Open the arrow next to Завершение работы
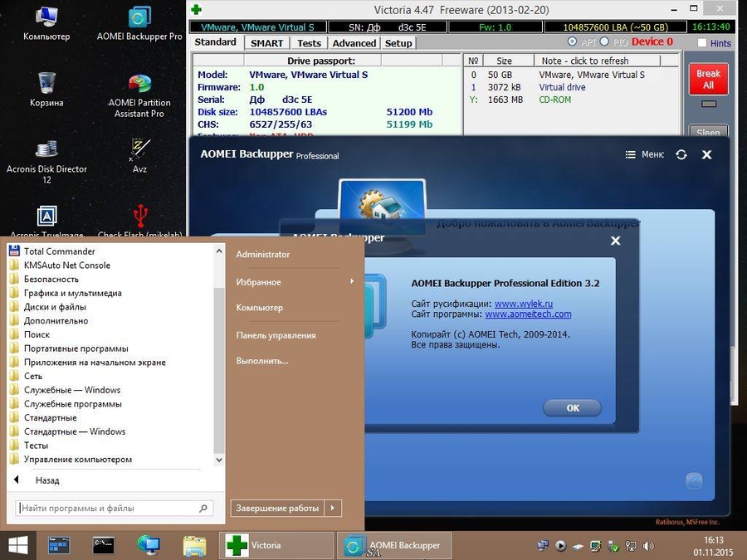The width and height of the screenshot is (747, 560). (332, 508)
